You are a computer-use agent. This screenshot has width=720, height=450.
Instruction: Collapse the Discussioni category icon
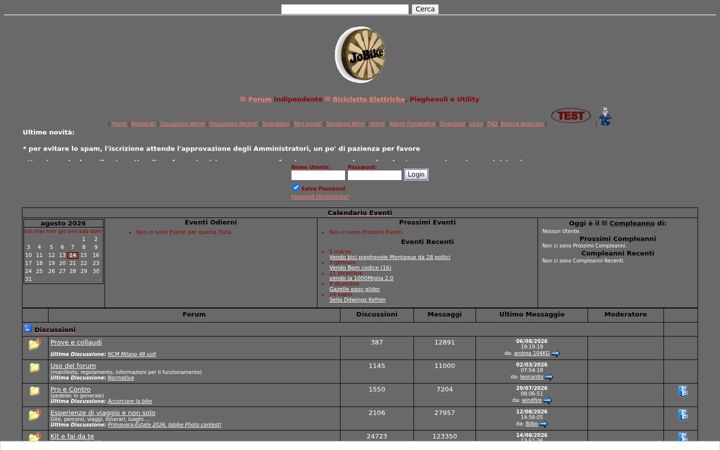(x=28, y=328)
